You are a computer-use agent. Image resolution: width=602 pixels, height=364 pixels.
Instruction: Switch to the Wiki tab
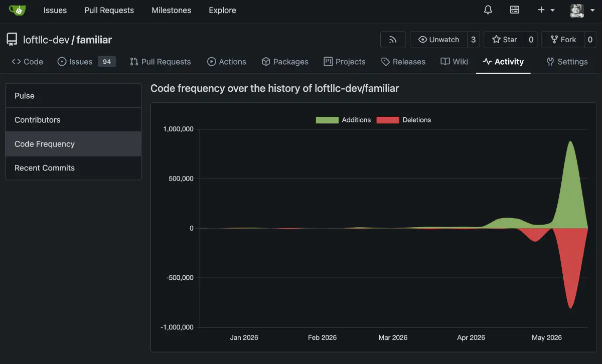454,62
